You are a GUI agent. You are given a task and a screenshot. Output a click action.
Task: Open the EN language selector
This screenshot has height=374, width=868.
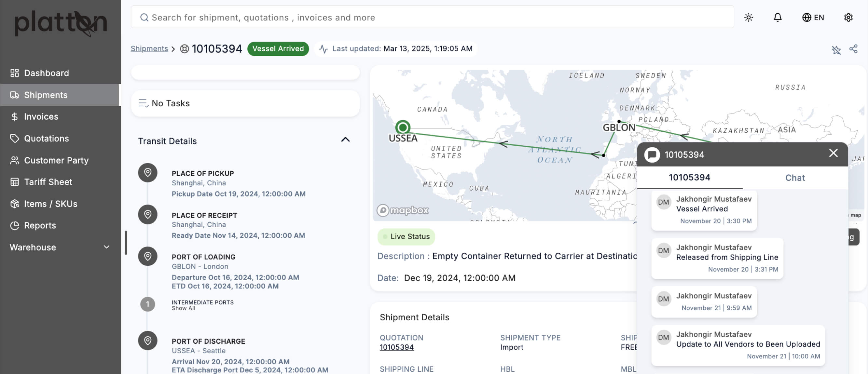coord(813,18)
